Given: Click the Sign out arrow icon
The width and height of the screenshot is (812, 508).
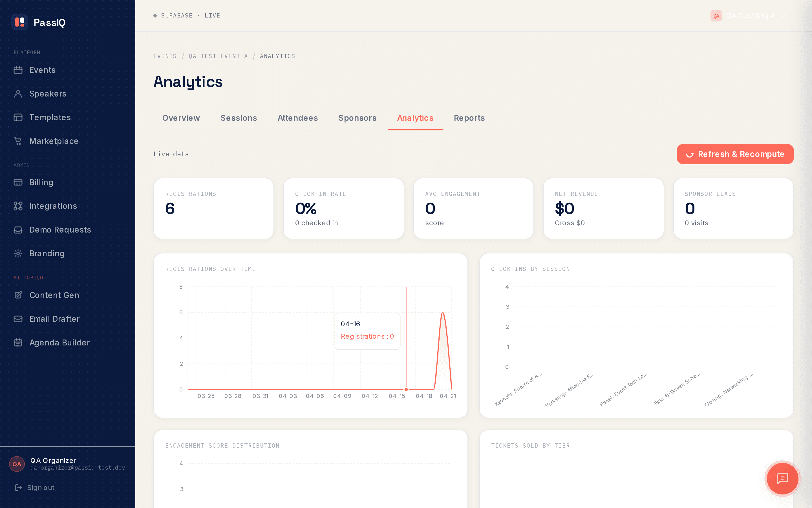Looking at the screenshot, I should tap(18, 487).
